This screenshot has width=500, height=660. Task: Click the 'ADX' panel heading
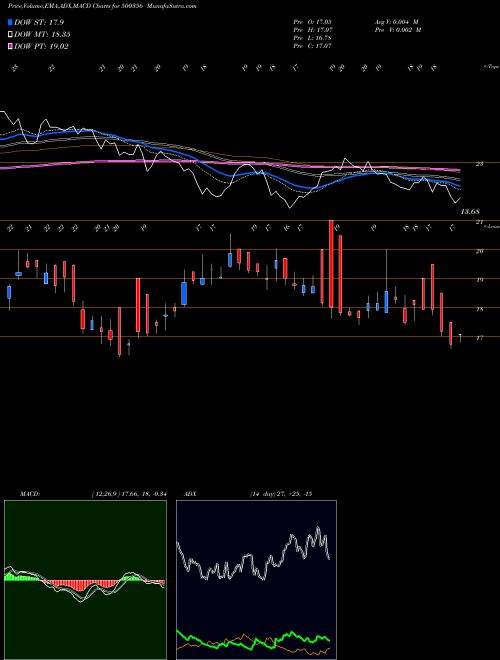pos(190,494)
